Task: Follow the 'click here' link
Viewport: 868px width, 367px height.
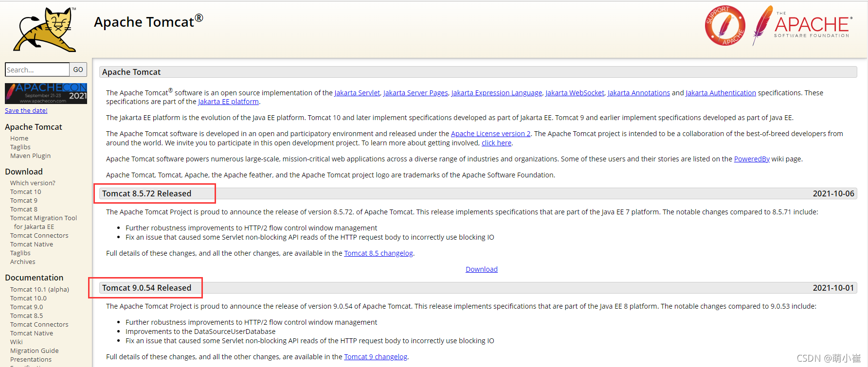Action: pos(496,143)
